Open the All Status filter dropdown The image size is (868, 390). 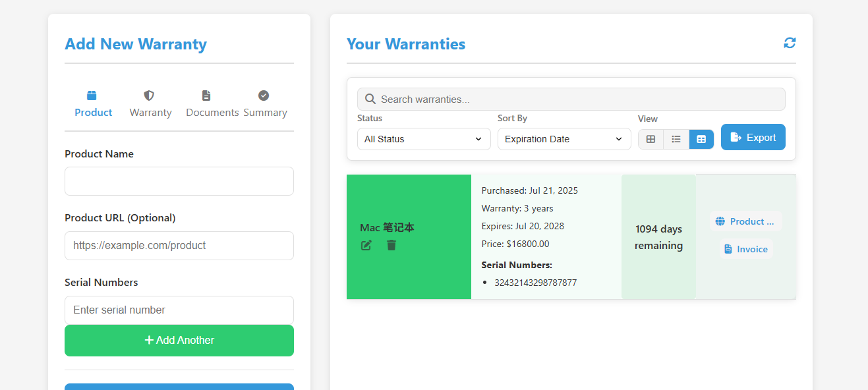(x=424, y=139)
